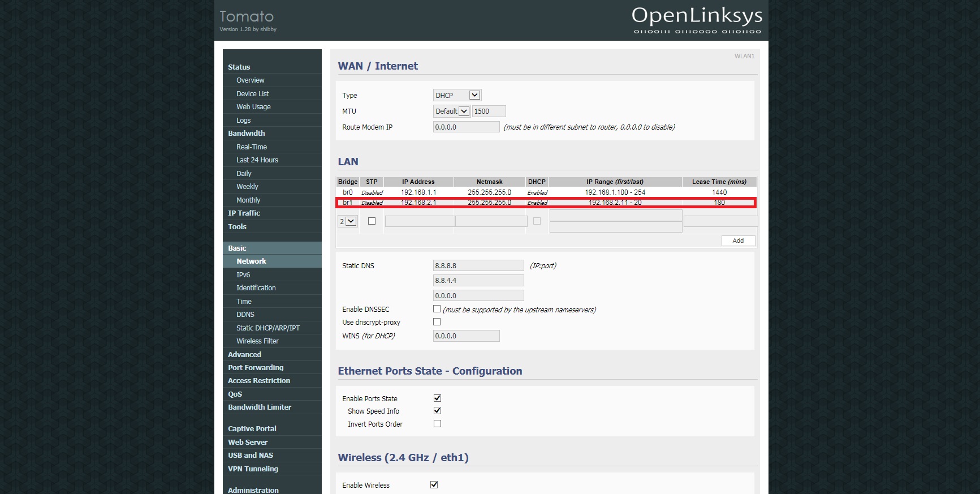Image resolution: width=980 pixels, height=494 pixels.
Task: Open Device List in sidebar
Action: [x=253, y=94]
